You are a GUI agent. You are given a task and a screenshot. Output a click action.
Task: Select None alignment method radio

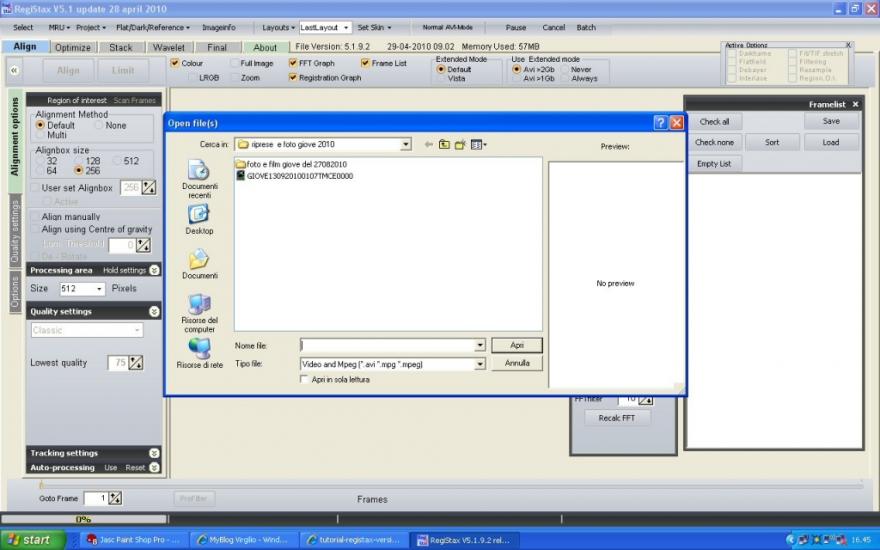(x=99, y=125)
